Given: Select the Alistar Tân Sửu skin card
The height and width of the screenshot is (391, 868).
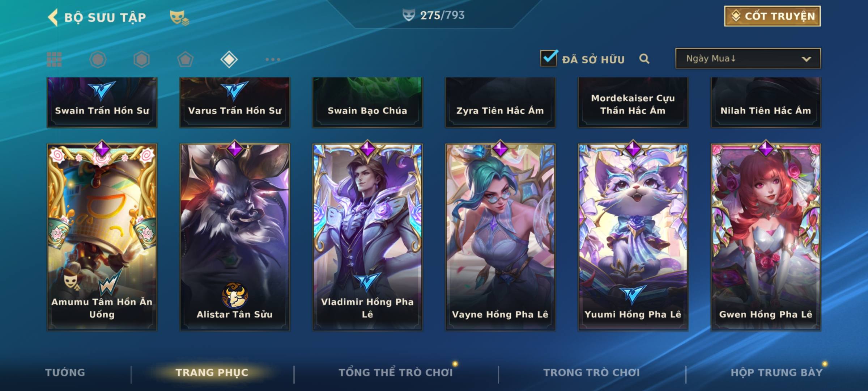Looking at the screenshot, I should (235, 237).
